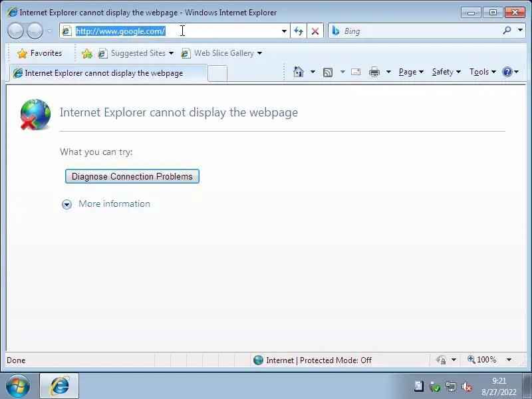Click the Print icon
The image size is (532, 399).
click(374, 72)
